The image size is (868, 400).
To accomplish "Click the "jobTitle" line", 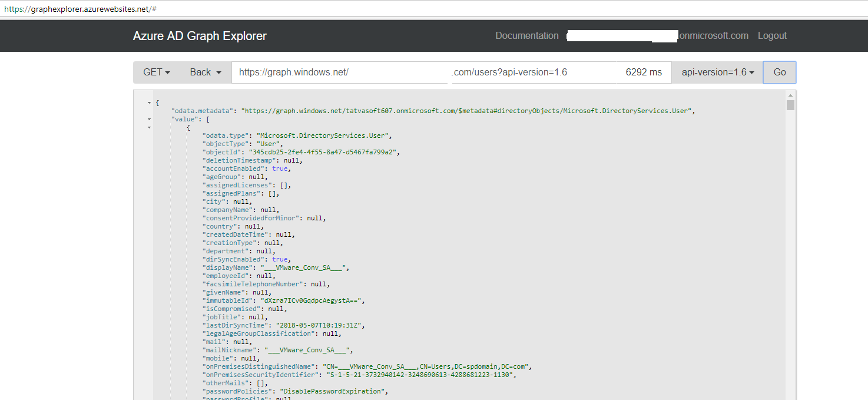I will pyautogui.click(x=234, y=317).
